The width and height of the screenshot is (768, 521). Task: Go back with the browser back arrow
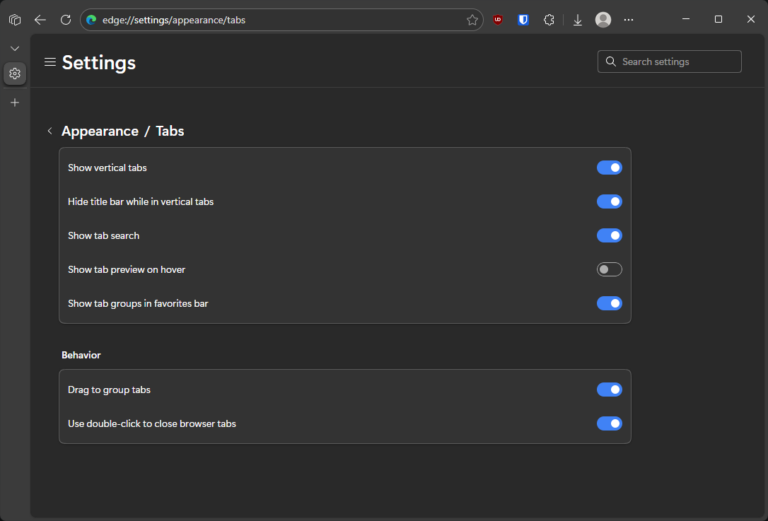click(x=40, y=20)
